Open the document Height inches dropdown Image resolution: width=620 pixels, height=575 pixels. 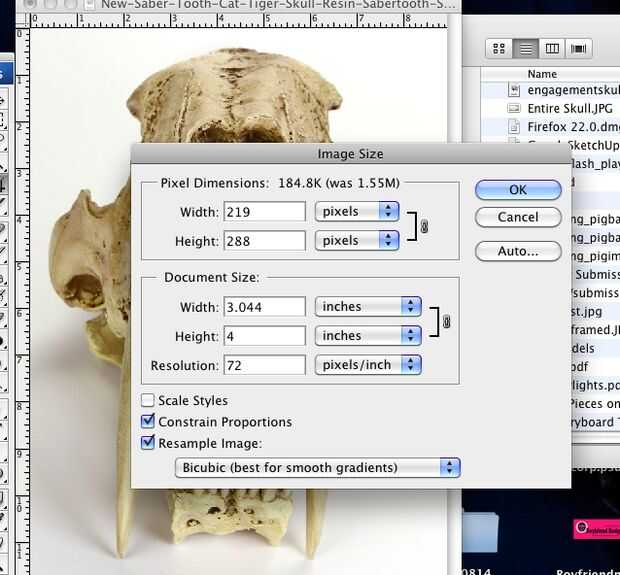click(368, 336)
